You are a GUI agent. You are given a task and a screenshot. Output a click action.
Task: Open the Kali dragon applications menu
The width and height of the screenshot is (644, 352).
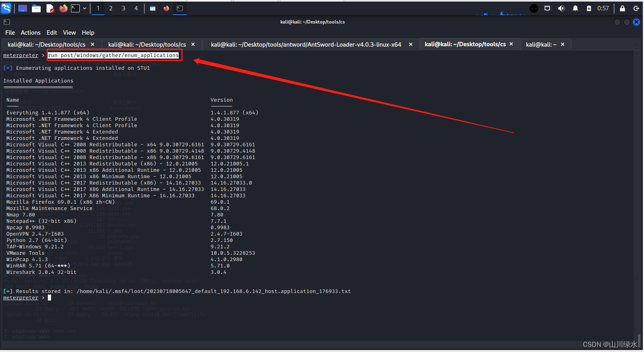(6, 8)
